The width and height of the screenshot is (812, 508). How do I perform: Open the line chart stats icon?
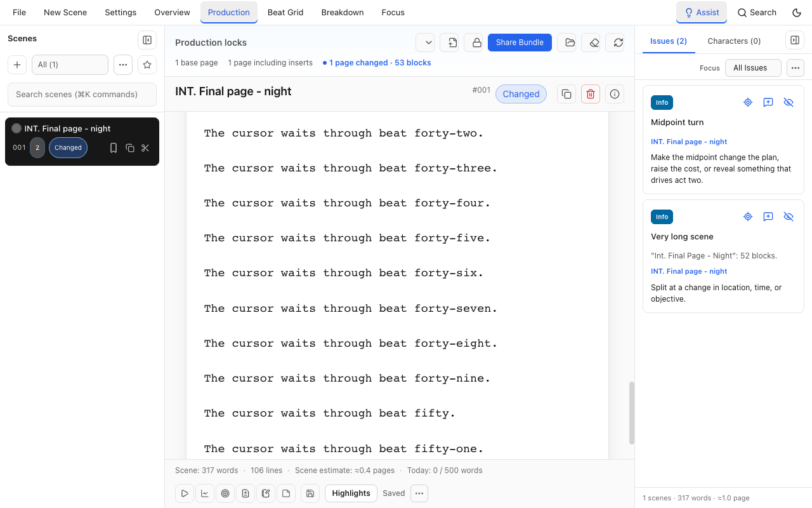(205, 493)
